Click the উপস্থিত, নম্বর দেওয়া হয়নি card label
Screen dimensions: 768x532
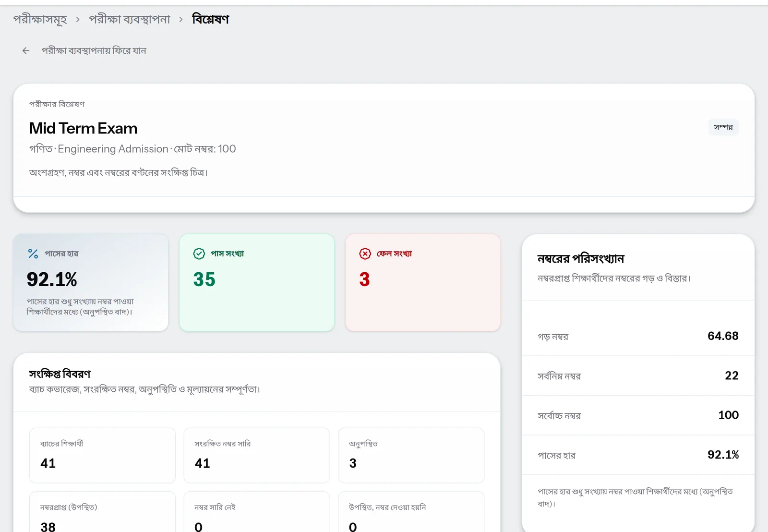(387, 507)
